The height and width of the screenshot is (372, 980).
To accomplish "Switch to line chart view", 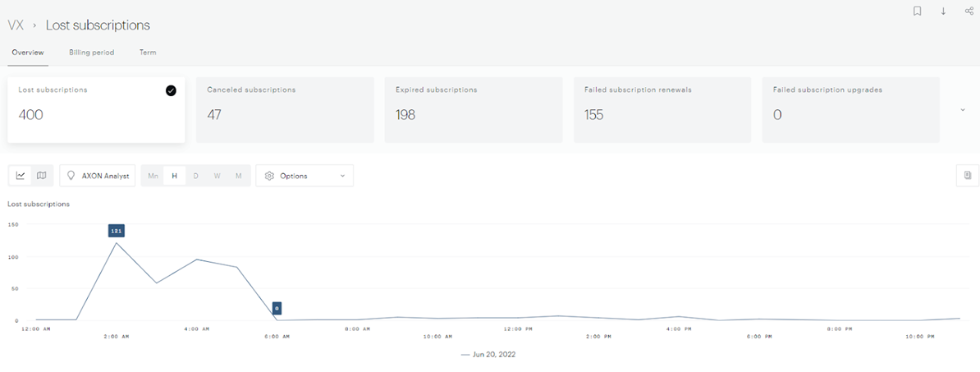I will tap(21, 176).
